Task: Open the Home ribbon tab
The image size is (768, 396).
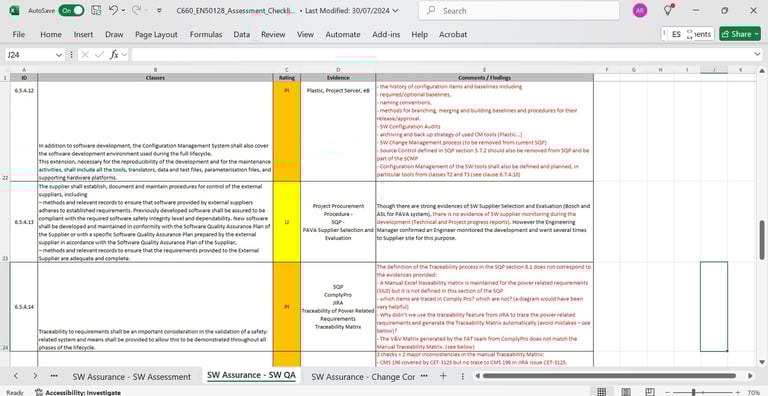Action: (x=51, y=34)
